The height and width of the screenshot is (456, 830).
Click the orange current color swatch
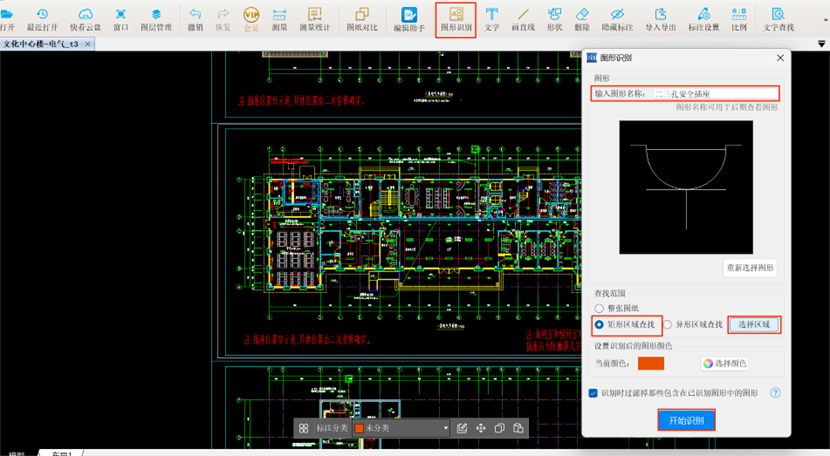(x=651, y=363)
